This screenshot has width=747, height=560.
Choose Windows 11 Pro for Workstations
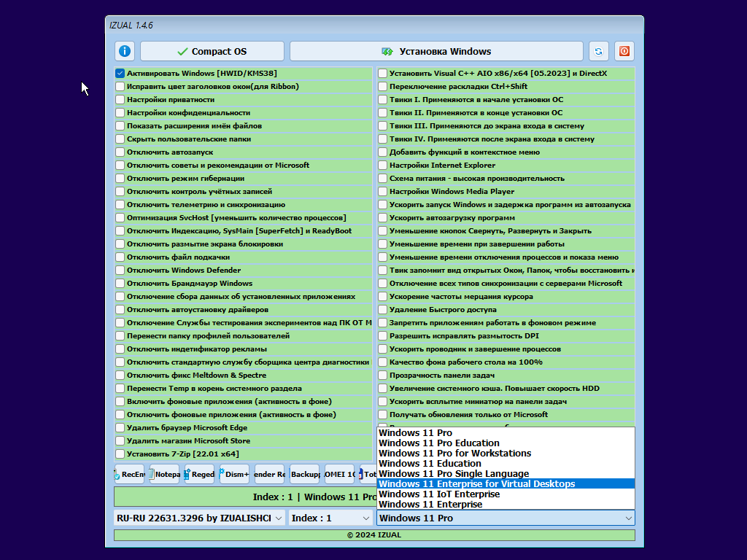[x=506, y=454]
